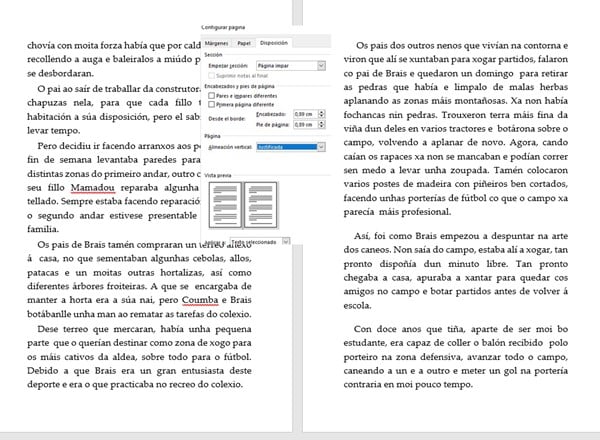
Task: Enable Pares e impares diferentes checkbox
Action: point(211,94)
